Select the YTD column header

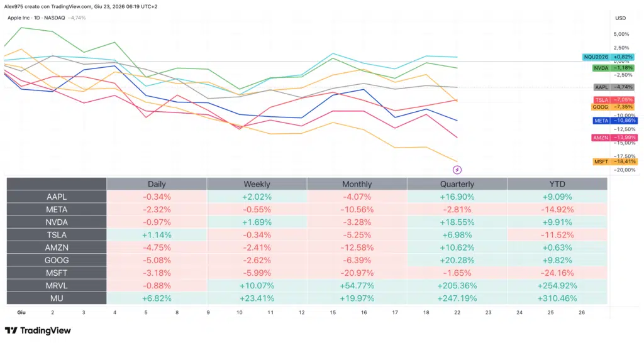click(557, 184)
